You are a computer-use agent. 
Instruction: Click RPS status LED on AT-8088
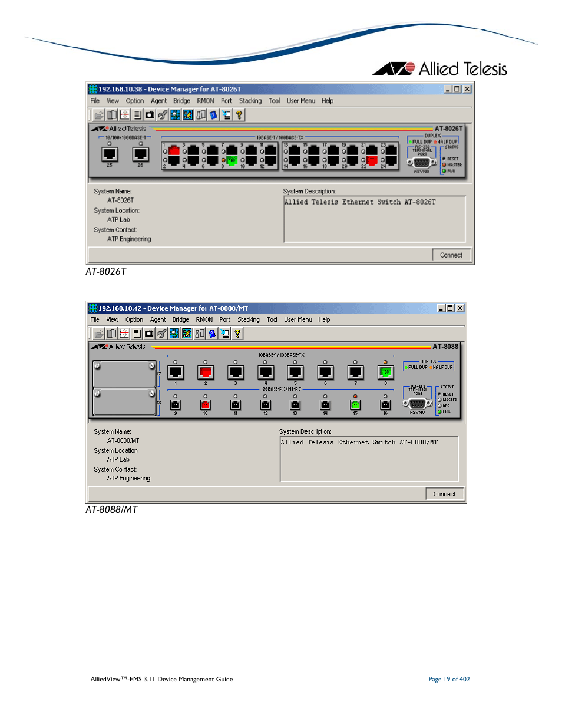(439, 406)
